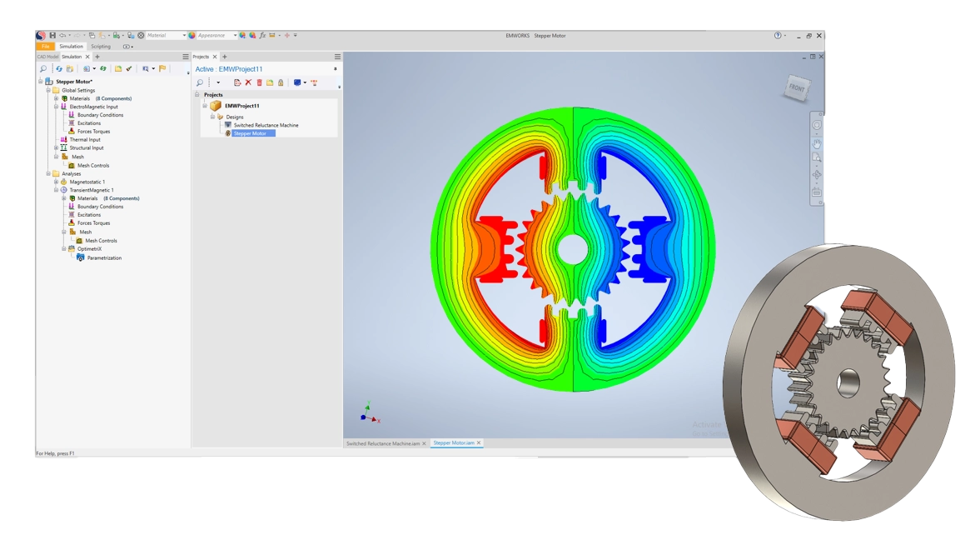This screenshot has width=980, height=545.
Task: Click the fx parameters icon
Action: (262, 35)
